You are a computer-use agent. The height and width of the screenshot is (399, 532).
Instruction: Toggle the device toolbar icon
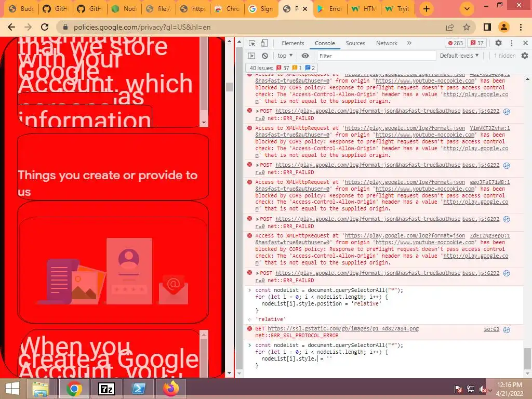point(264,43)
